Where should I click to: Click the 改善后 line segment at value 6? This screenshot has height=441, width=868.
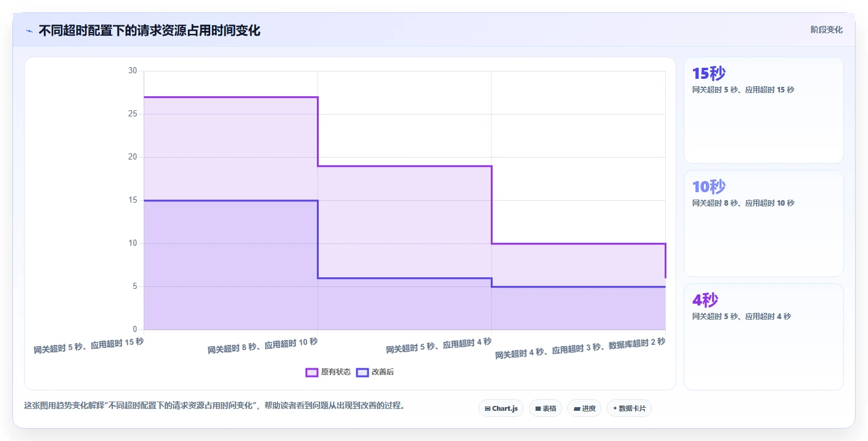tap(405, 278)
